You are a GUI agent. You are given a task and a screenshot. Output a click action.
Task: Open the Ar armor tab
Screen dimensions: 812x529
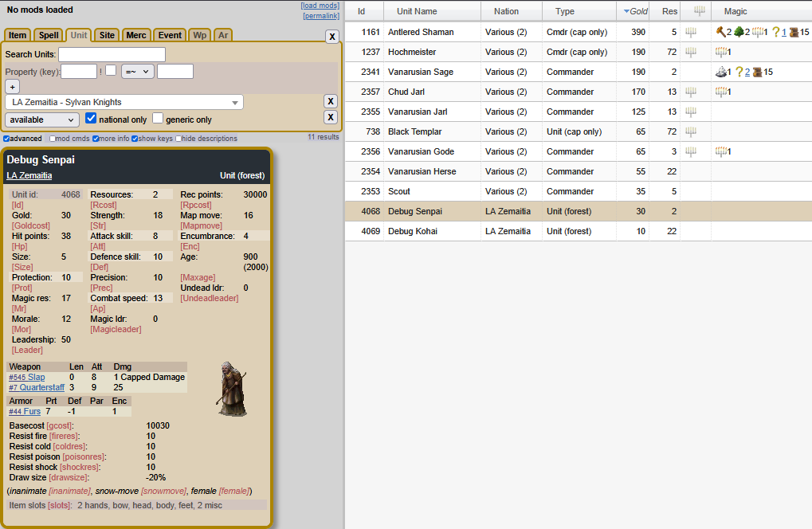point(222,35)
